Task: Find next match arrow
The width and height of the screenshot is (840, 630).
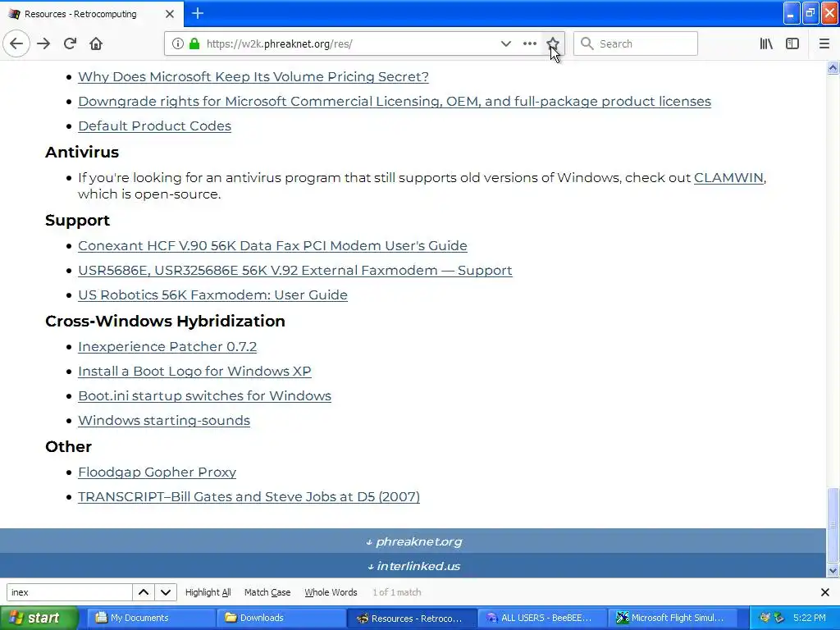Action: pyautogui.click(x=166, y=592)
